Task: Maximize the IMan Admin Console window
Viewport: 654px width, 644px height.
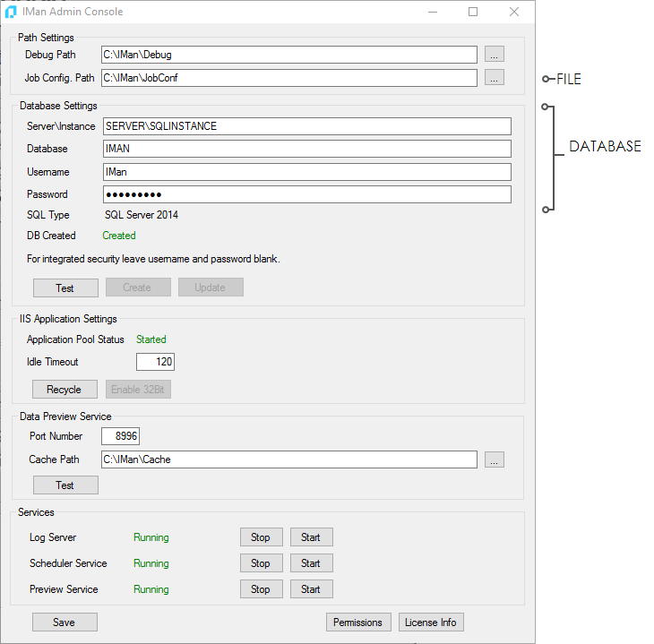Action: coord(473,13)
